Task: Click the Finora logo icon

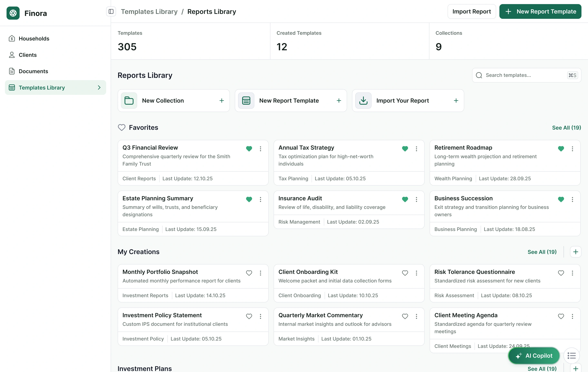Action: pyautogui.click(x=13, y=13)
